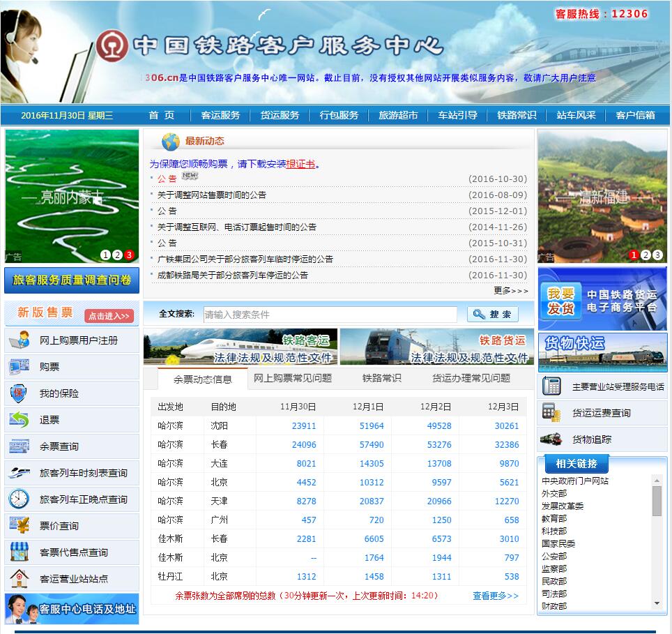Switch to the 铁路常识 tab below banners
Screen dimensions: 672x634
tap(381, 378)
